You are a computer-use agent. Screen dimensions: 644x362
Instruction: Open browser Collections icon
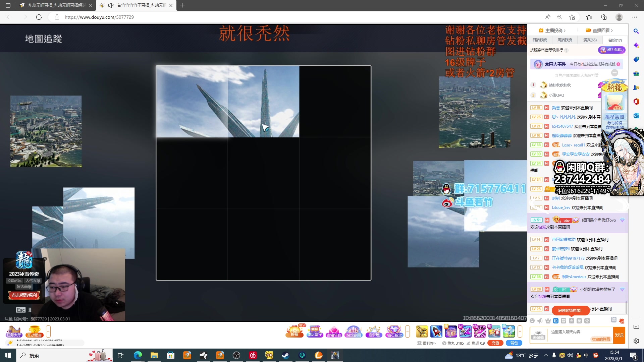pos(604,17)
